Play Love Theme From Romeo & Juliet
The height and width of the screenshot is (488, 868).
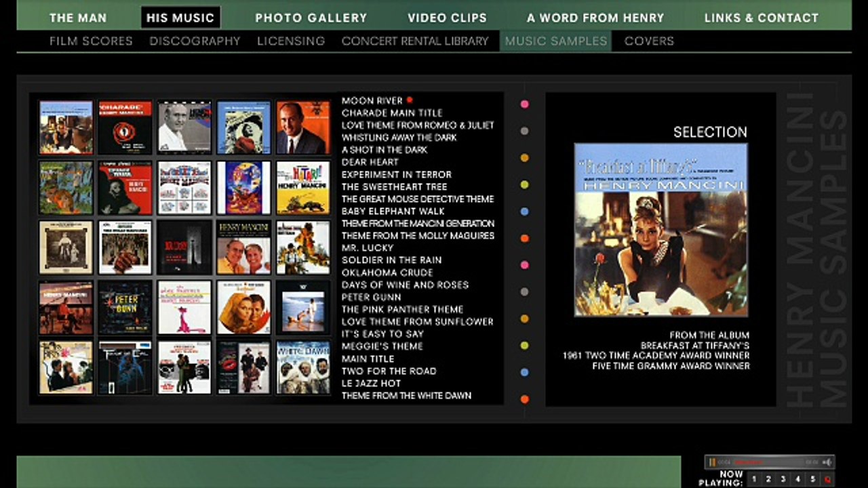tap(418, 125)
